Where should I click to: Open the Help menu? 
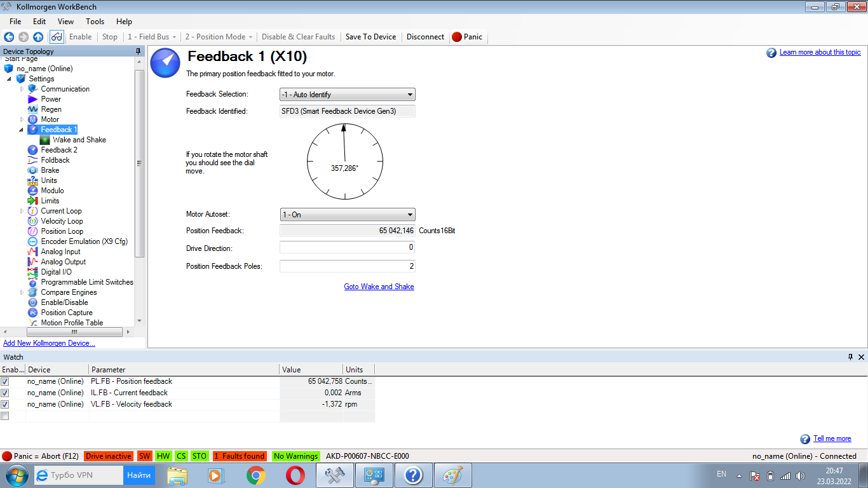tap(125, 21)
